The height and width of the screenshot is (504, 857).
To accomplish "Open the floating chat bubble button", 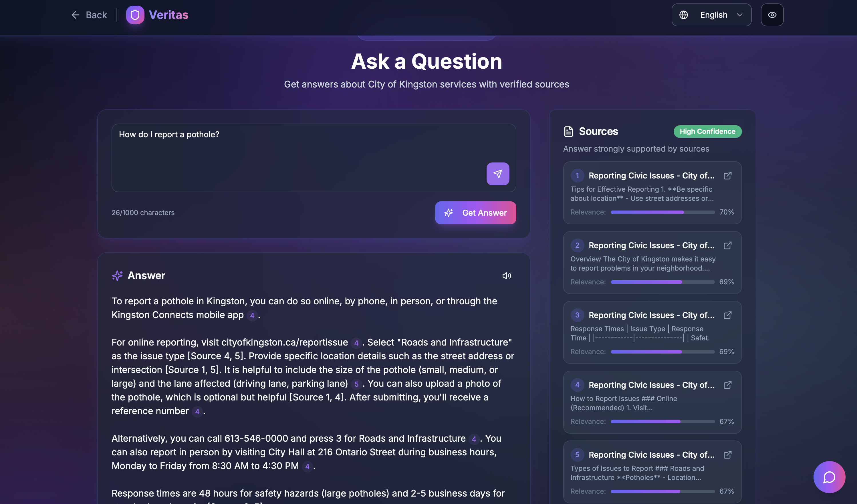I will click(x=829, y=477).
